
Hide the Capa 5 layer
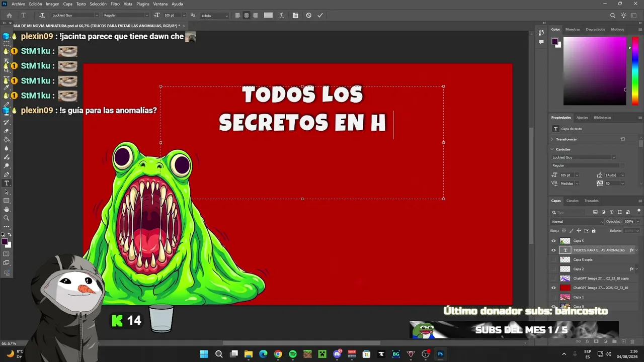[x=554, y=241]
